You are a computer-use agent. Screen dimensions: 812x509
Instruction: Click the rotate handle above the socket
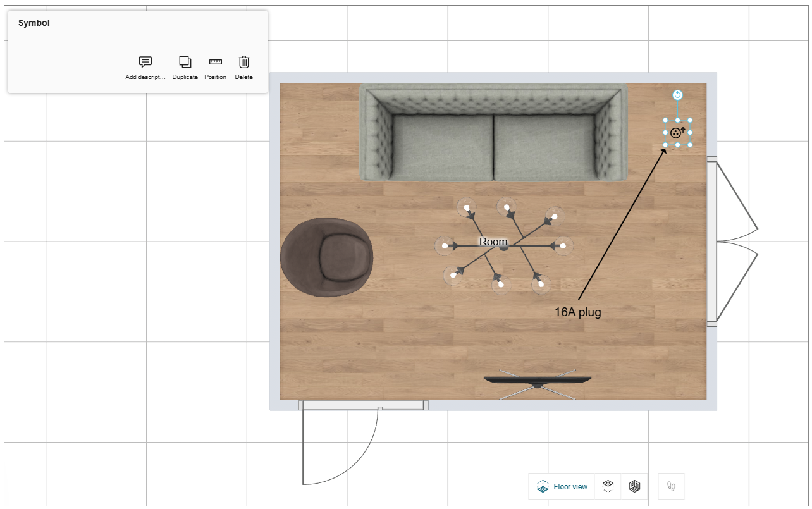[x=677, y=95]
